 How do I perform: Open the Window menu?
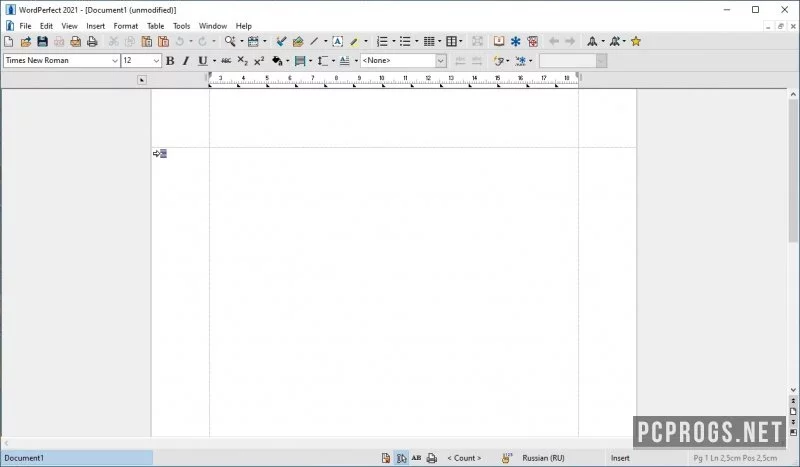coord(213,26)
